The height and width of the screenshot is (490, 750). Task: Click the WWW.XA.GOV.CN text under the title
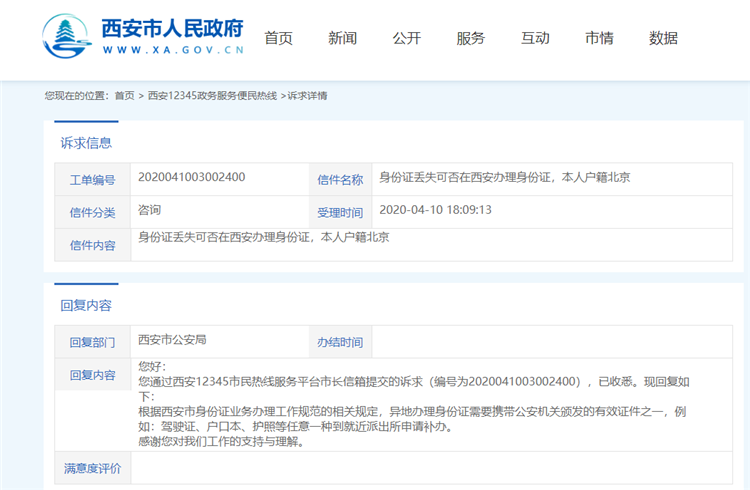point(172,51)
